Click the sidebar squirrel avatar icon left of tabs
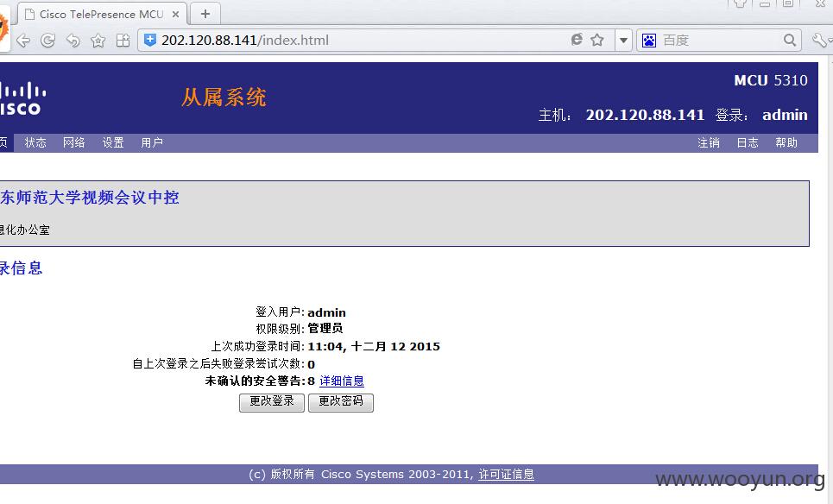 click(x=3, y=28)
